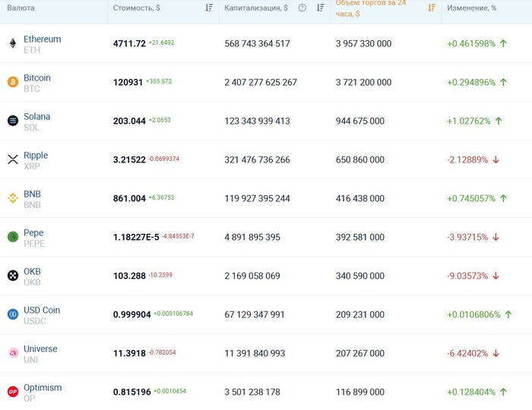Open the Ethereum currency link
This screenshot has width=532, height=410.
pos(42,39)
